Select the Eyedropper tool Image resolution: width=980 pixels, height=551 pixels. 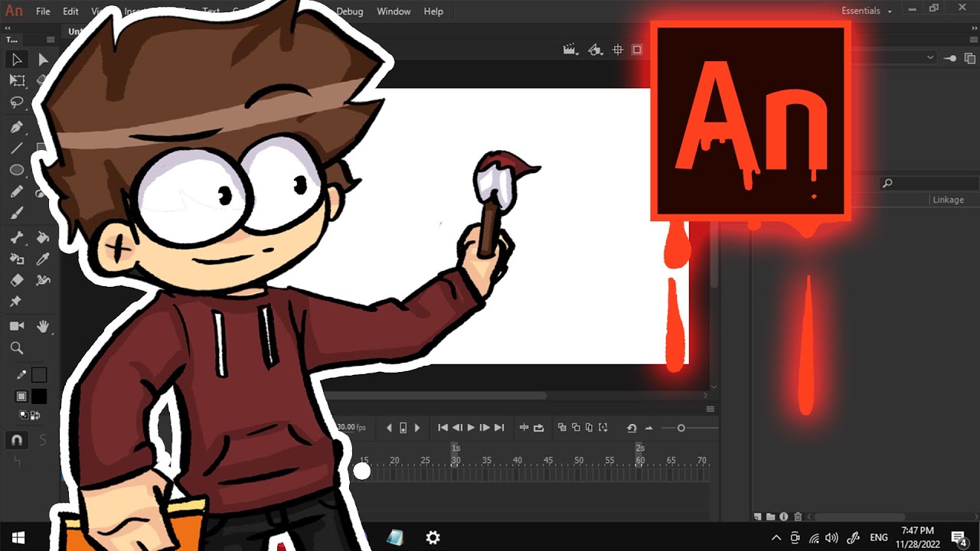point(43,259)
